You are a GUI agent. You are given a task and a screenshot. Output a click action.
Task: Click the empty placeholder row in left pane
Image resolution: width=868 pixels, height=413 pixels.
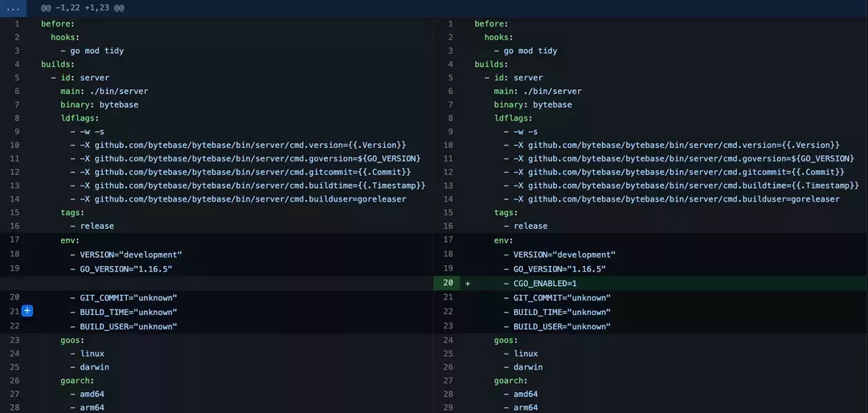click(217, 283)
